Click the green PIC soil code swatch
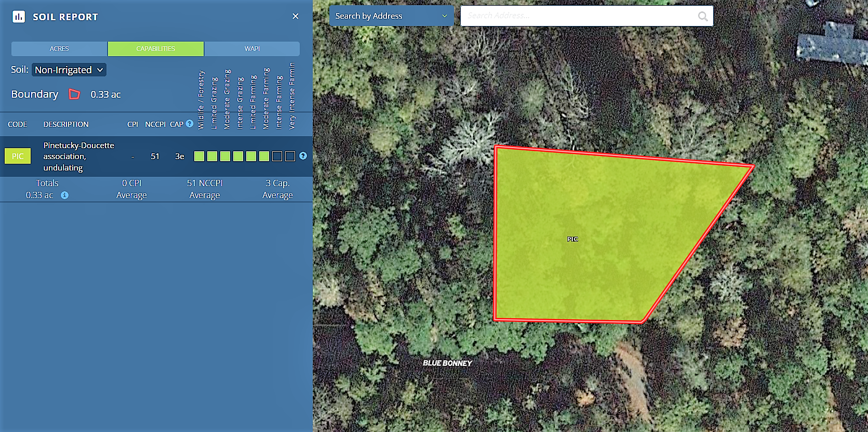868x432 pixels. coord(18,156)
